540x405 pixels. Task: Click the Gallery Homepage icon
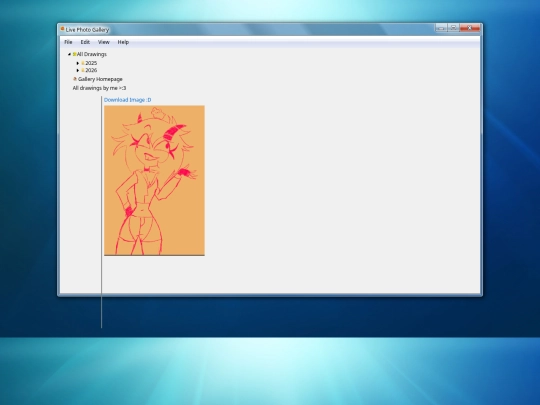pyautogui.click(x=75, y=79)
